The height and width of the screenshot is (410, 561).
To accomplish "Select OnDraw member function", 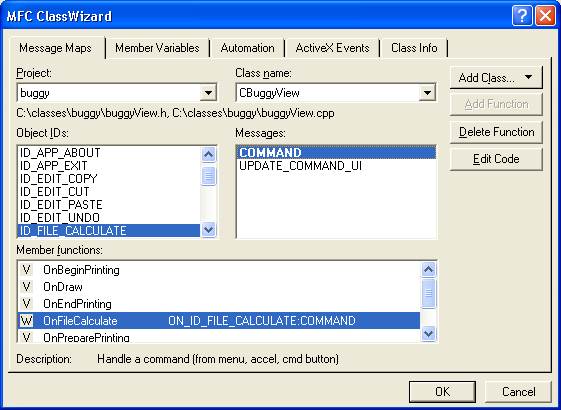I will pyautogui.click(x=219, y=287).
